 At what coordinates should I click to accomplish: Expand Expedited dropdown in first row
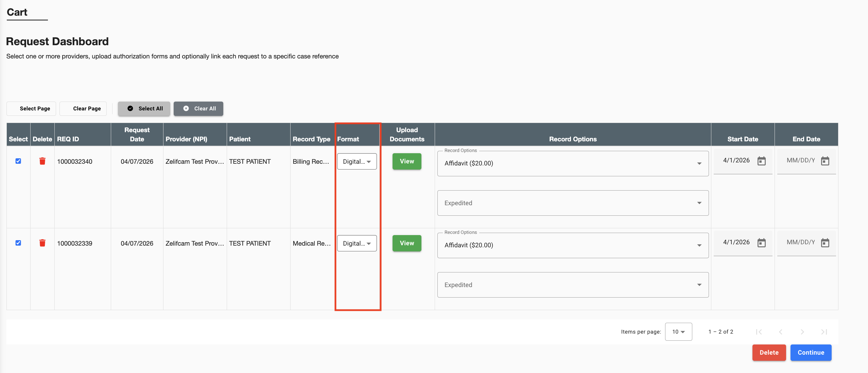tap(573, 203)
